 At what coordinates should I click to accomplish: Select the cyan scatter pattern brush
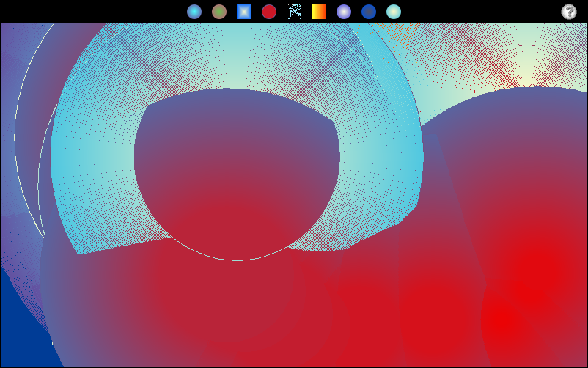pyautogui.click(x=295, y=12)
